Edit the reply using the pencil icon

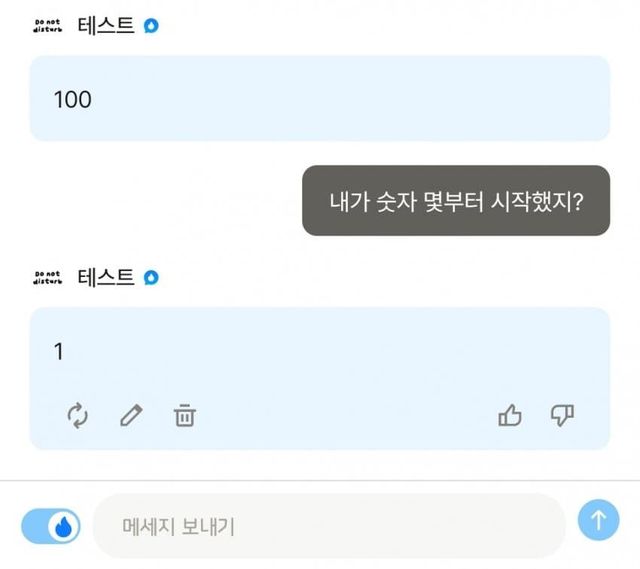click(x=131, y=416)
